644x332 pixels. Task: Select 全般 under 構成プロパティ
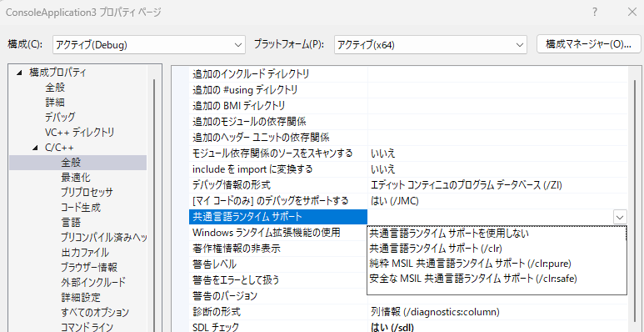[x=55, y=88]
